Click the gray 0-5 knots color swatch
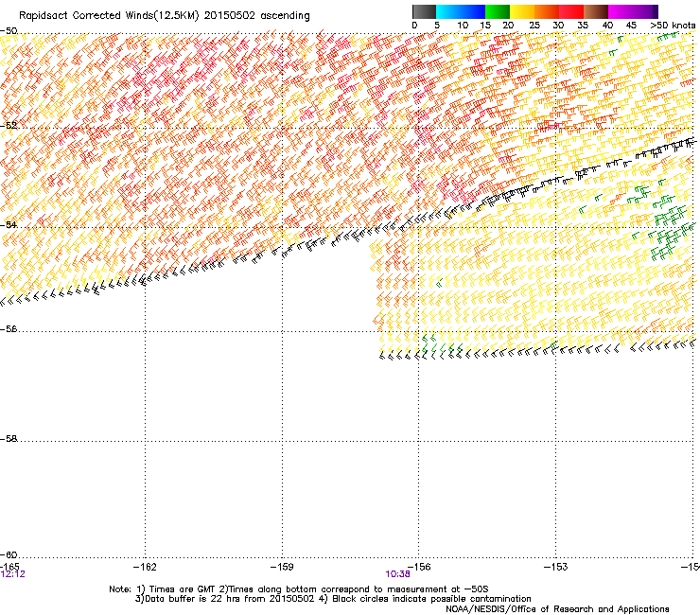This screenshot has height=615, width=700. (x=424, y=11)
